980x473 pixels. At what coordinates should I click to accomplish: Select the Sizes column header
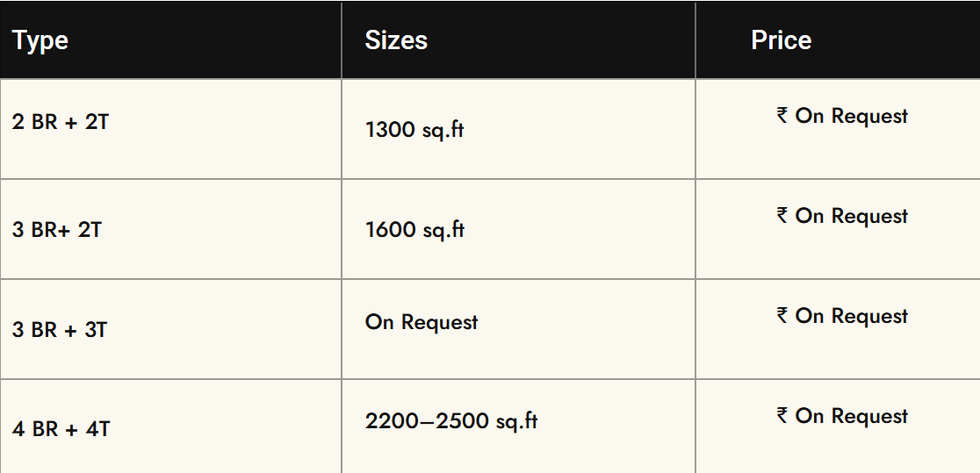pyautogui.click(x=396, y=40)
